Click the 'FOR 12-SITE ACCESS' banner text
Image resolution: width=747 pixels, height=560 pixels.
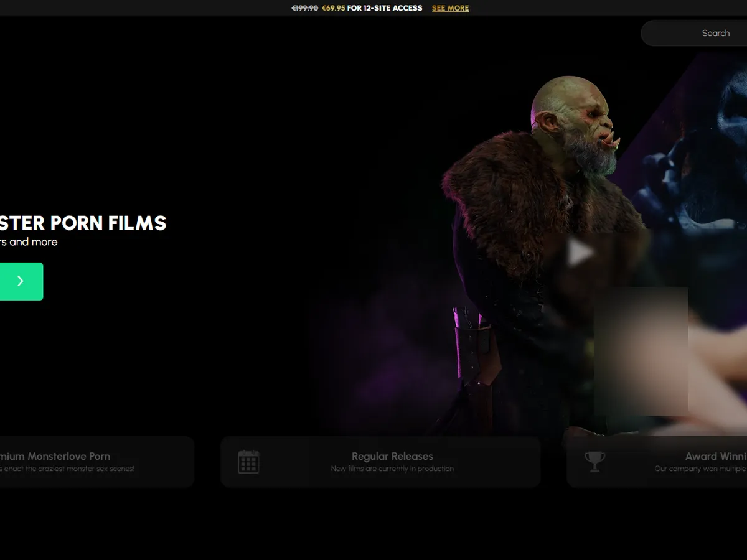(385, 8)
